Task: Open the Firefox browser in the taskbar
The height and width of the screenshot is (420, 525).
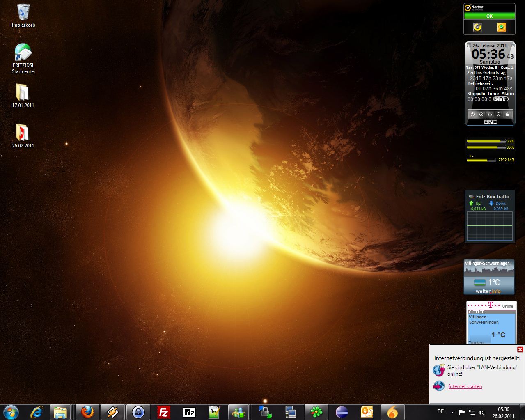Action: [x=87, y=412]
